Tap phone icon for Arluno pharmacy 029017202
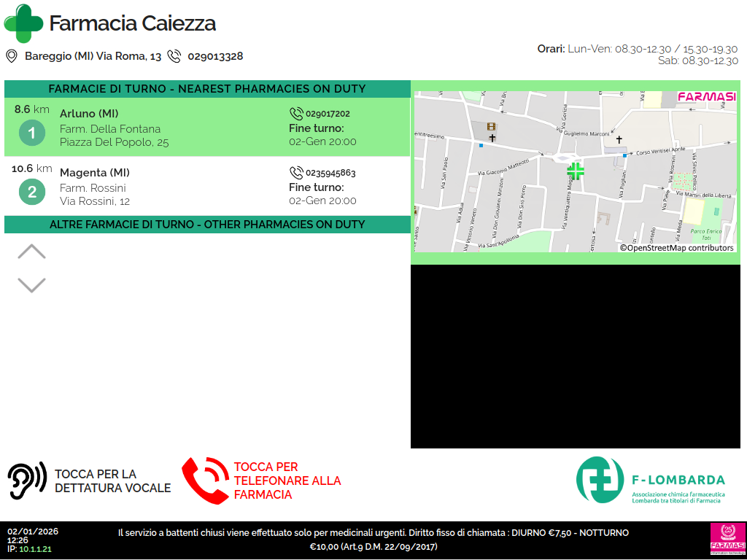This screenshot has height=560, width=747. [x=296, y=114]
